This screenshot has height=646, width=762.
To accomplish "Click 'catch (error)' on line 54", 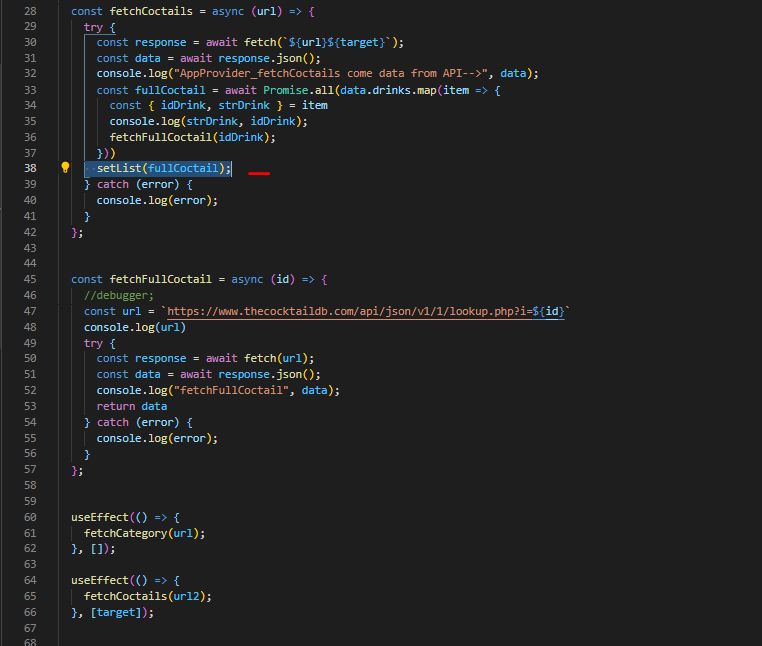I will [x=138, y=422].
